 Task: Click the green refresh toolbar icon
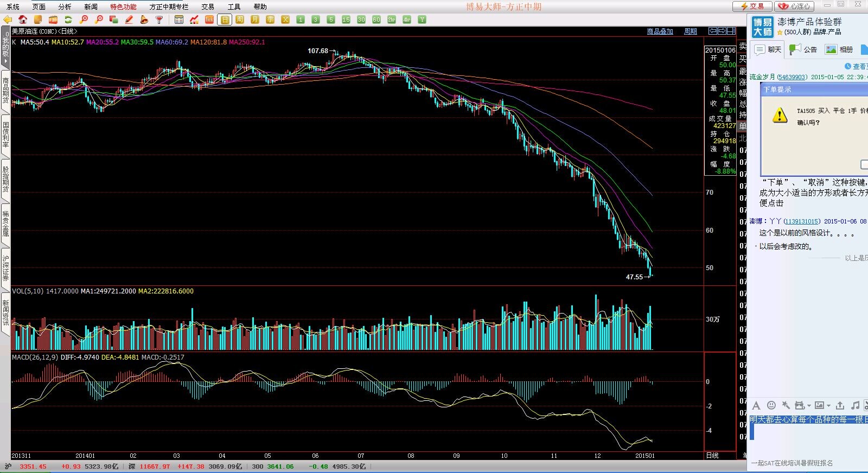coord(68,20)
